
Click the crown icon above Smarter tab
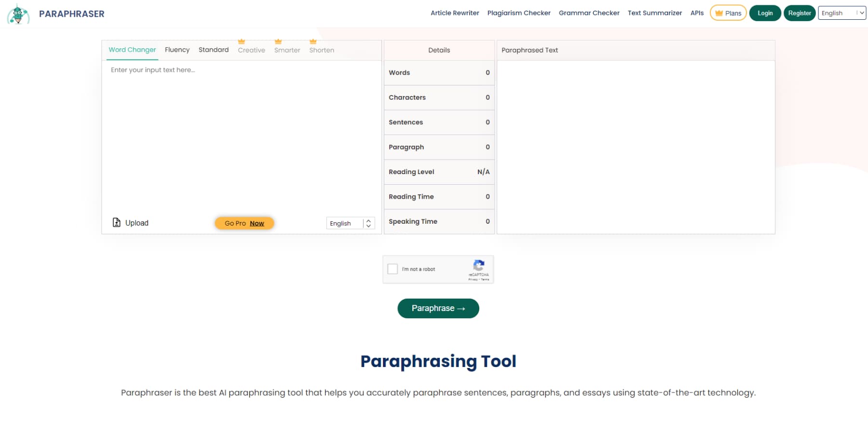[278, 41]
